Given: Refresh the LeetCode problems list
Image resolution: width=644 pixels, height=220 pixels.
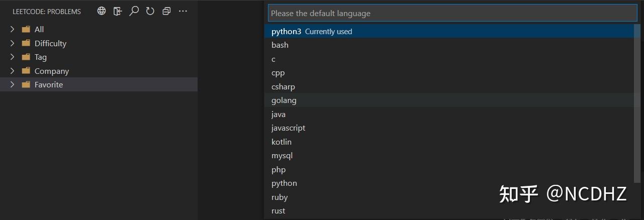Looking at the screenshot, I should click(x=150, y=11).
